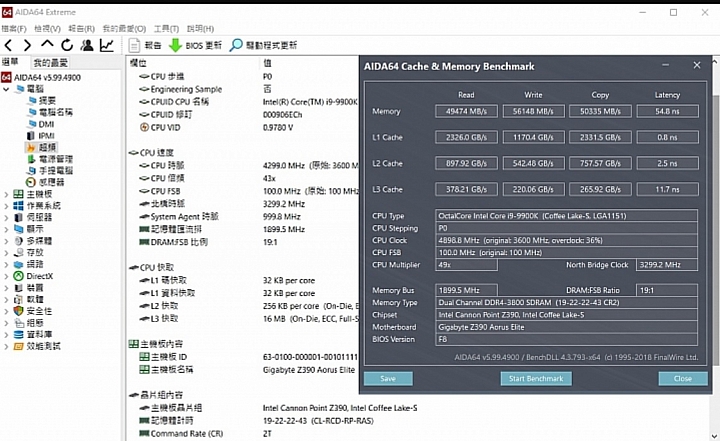
Task: Click the Close button in benchmark dialog
Action: point(683,379)
